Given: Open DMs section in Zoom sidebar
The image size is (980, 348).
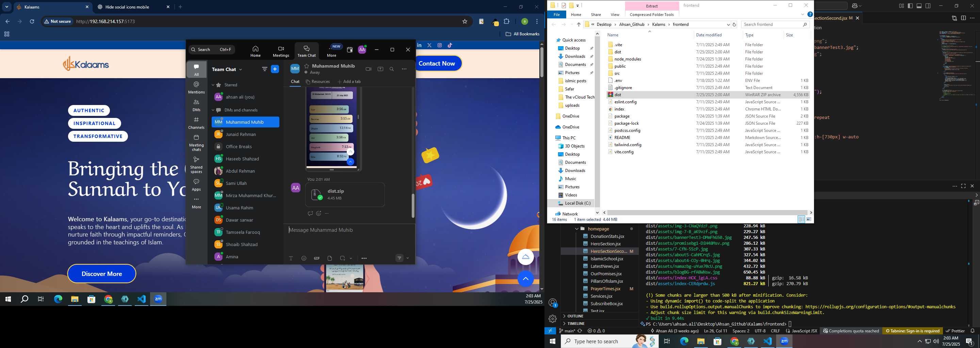Looking at the screenshot, I should pos(196,106).
